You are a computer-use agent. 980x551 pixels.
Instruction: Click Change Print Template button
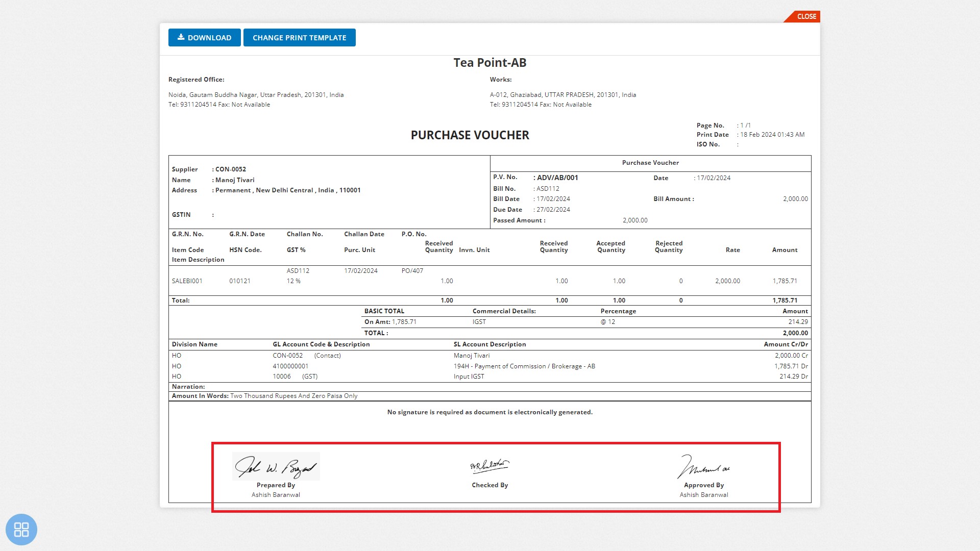point(300,38)
